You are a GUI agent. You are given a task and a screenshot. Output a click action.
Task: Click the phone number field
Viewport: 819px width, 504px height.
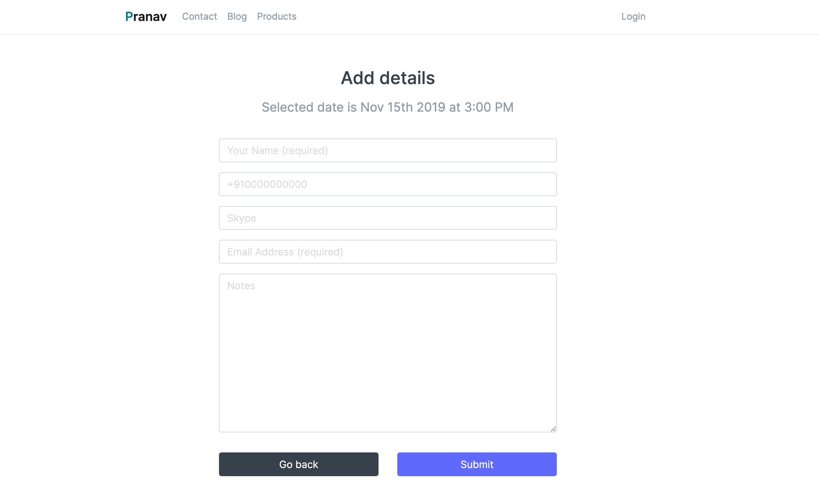tap(388, 184)
